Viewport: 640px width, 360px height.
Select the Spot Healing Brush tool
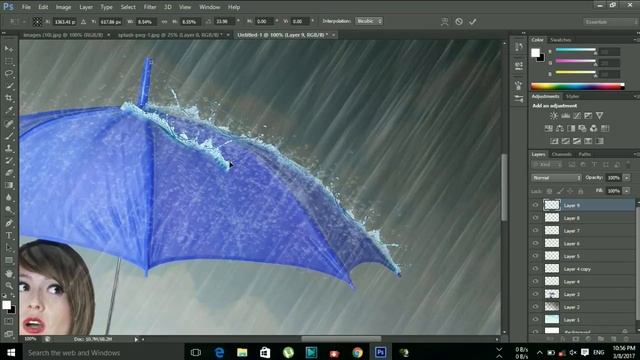tap(9, 124)
